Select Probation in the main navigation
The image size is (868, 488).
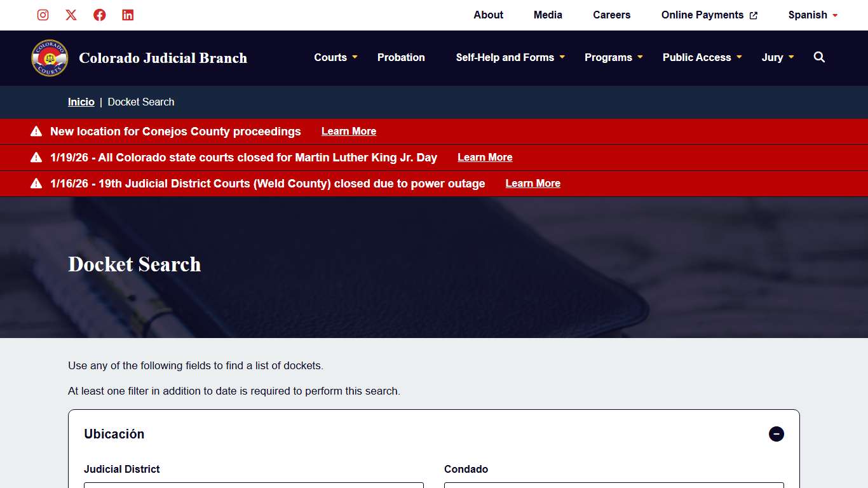tap(401, 57)
